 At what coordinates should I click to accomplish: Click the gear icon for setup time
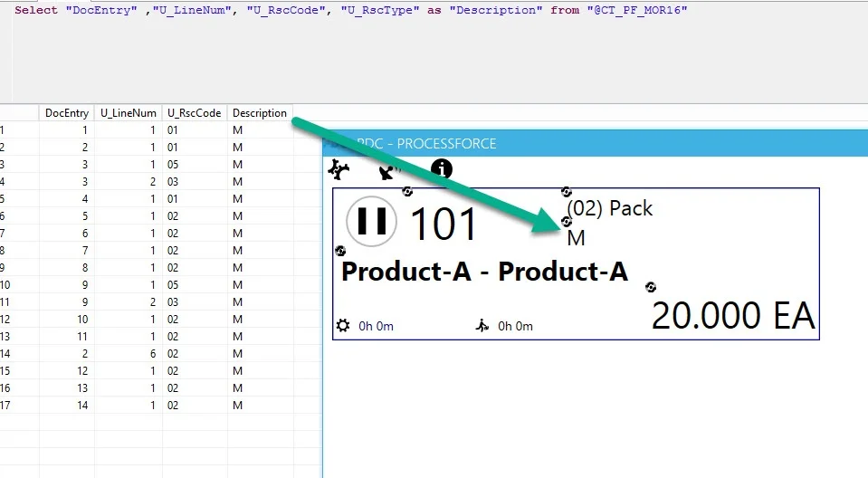point(342,326)
